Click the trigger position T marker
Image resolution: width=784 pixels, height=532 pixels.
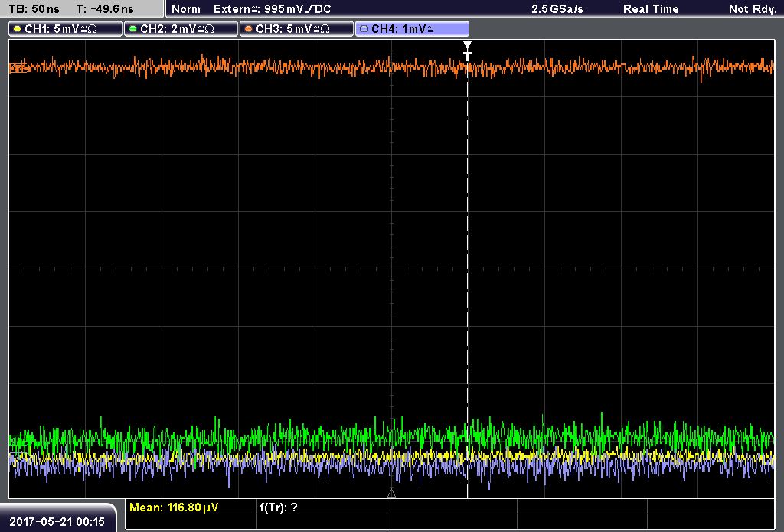tap(468, 51)
